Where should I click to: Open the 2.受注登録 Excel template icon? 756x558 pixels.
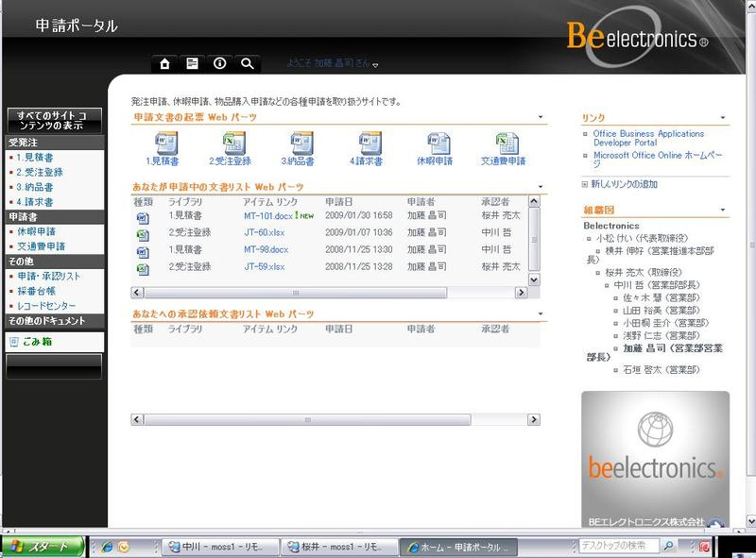(x=233, y=144)
